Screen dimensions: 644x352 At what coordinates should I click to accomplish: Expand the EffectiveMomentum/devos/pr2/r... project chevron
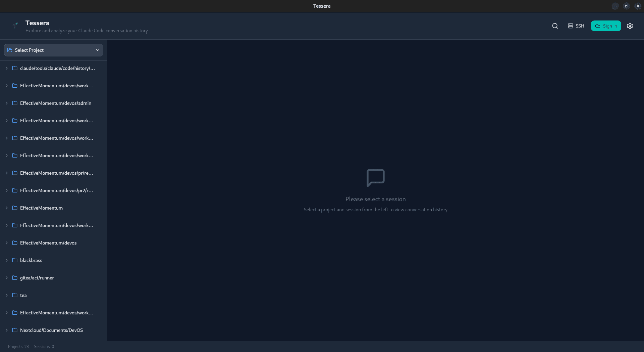coord(7,190)
